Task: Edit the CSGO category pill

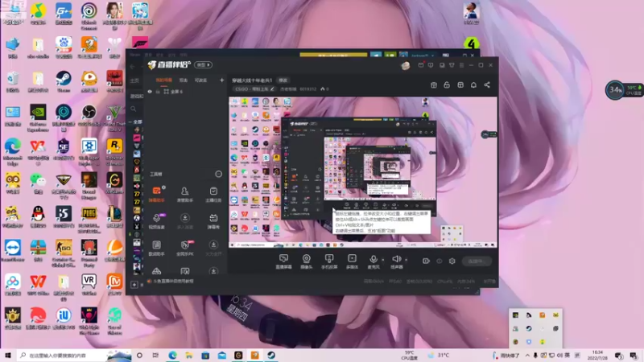Action: (254, 88)
